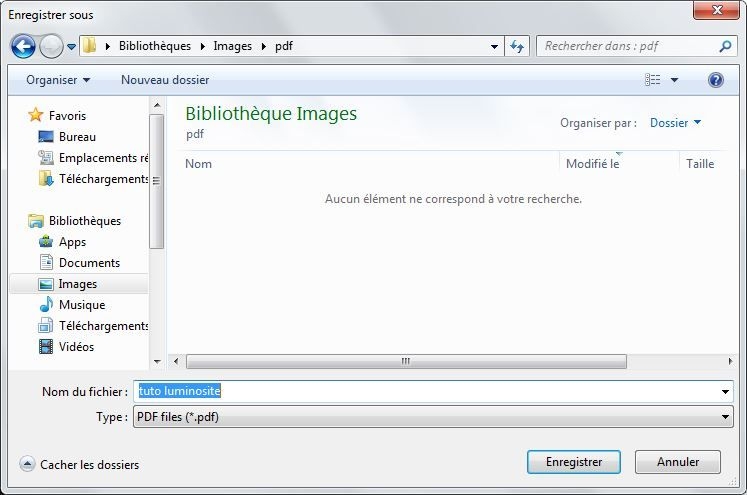Click file list scroll right arrow
Viewport: 747px width, 495px height.
730,361
